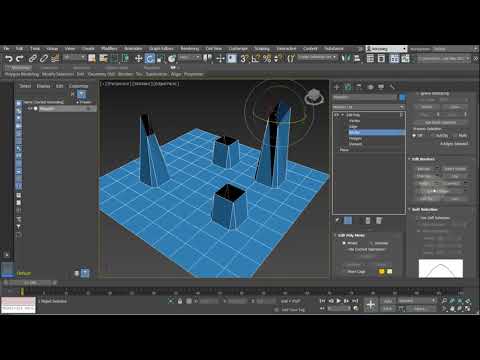Select the SubObj preview selection radio
This screenshot has width=480, height=360.
tap(433, 136)
